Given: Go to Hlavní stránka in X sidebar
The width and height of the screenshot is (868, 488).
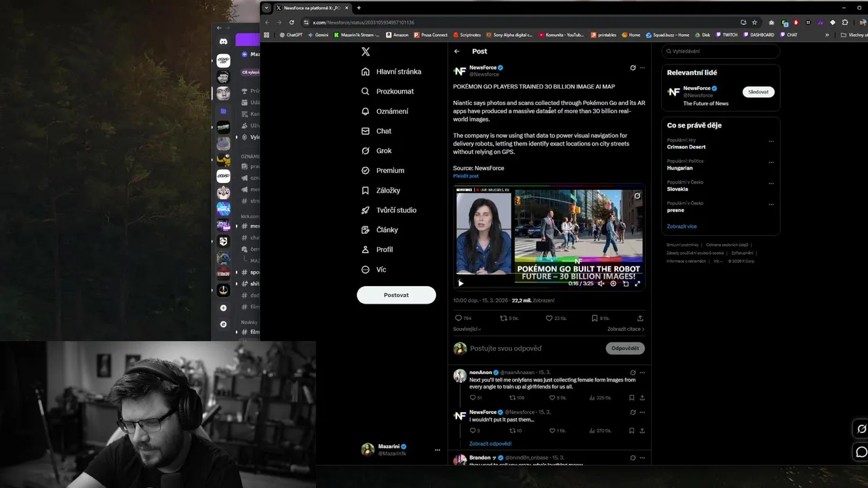Looking at the screenshot, I should pyautogui.click(x=391, y=71).
